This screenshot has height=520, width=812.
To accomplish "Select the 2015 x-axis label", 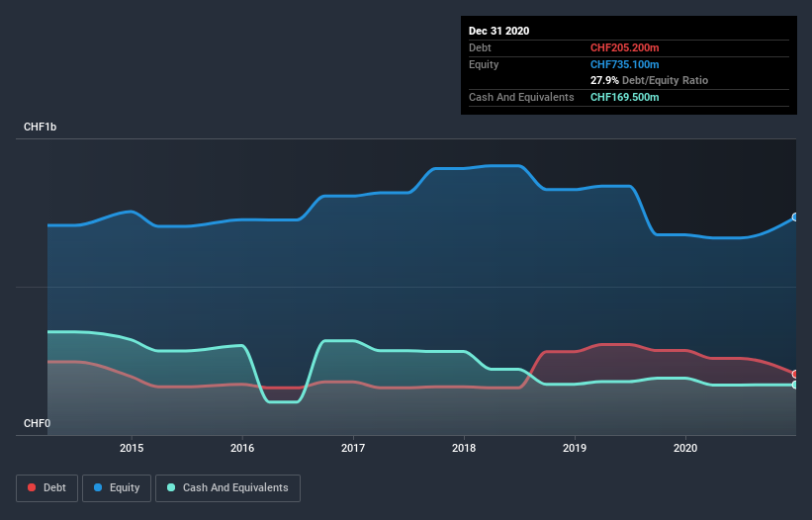I will click(x=132, y=448).
